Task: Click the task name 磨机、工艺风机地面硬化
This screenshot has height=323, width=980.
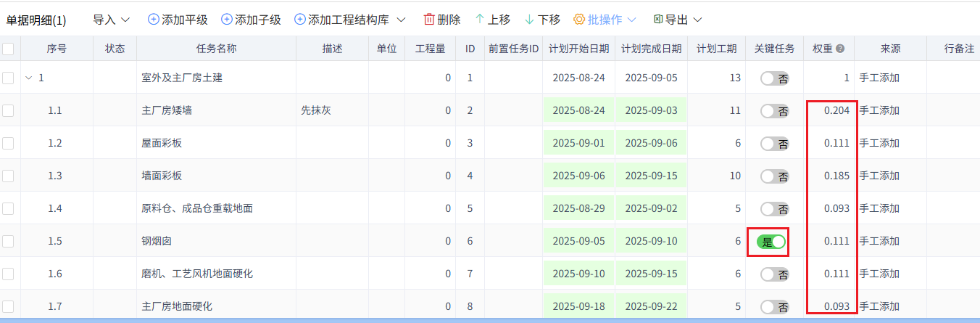Action: [x=197, y=274]
